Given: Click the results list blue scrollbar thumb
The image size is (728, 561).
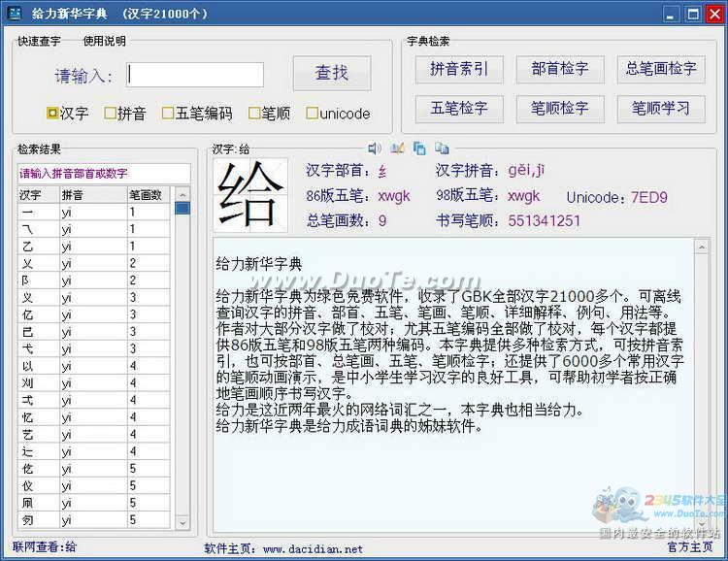Looking at the screenshot, I should pyautogui.click(x=182, y=208).
